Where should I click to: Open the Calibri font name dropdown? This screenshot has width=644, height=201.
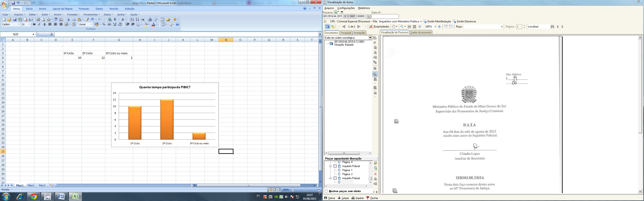(19, 25)
